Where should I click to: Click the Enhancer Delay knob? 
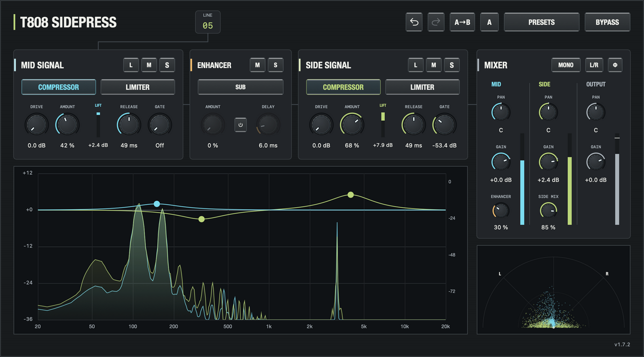268,125
